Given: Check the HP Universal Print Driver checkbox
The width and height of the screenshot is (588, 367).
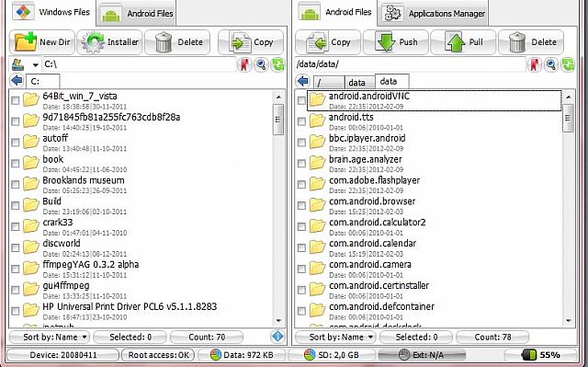Looking at the screenshot, I should (15, 311).
